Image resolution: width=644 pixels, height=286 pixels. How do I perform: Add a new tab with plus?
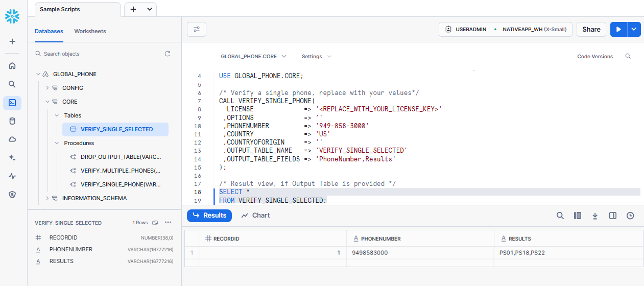tap(133, 9)
